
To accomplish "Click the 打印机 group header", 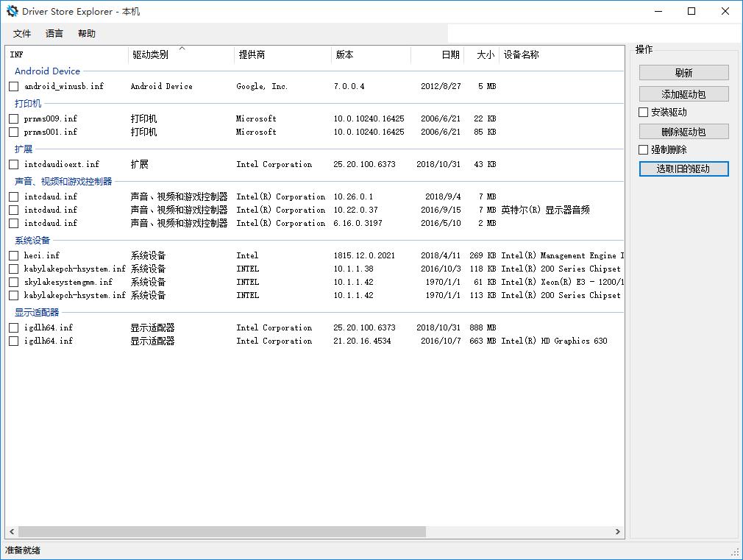I will tap(28, 103).
